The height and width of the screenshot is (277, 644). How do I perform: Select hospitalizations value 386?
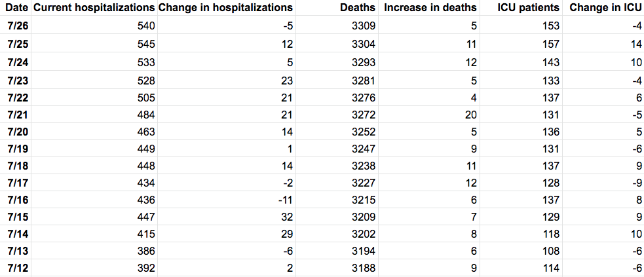pyautogui.click(x=145, y=249)
